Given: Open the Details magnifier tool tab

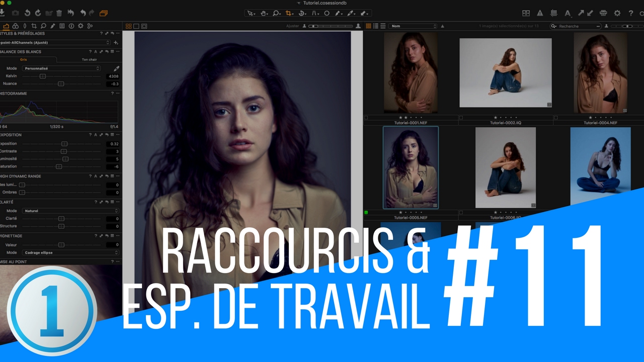Looking at the screenshot, I should click(x=43, y=26).
